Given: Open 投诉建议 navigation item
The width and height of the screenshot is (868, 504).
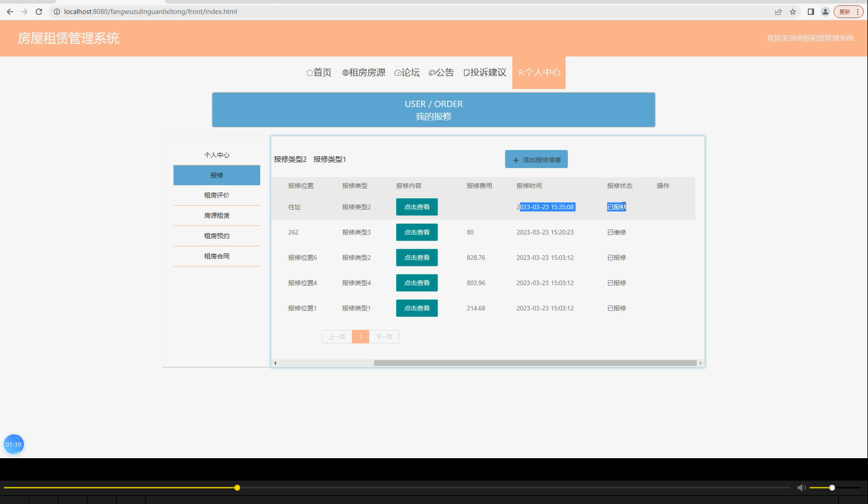Looking at the screenshot, I should coord(485,73).
